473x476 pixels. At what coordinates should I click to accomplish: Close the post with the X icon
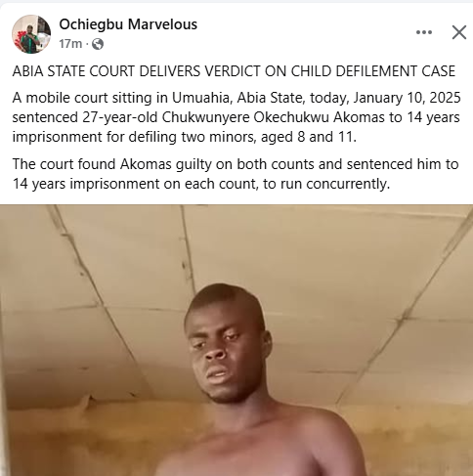pos(459,32)
